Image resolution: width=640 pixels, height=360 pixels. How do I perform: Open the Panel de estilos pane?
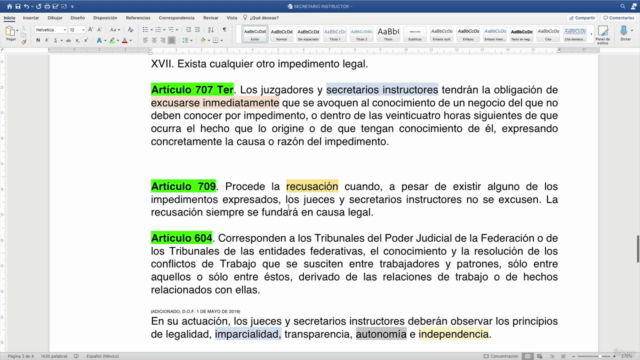(x=603, y=34)
